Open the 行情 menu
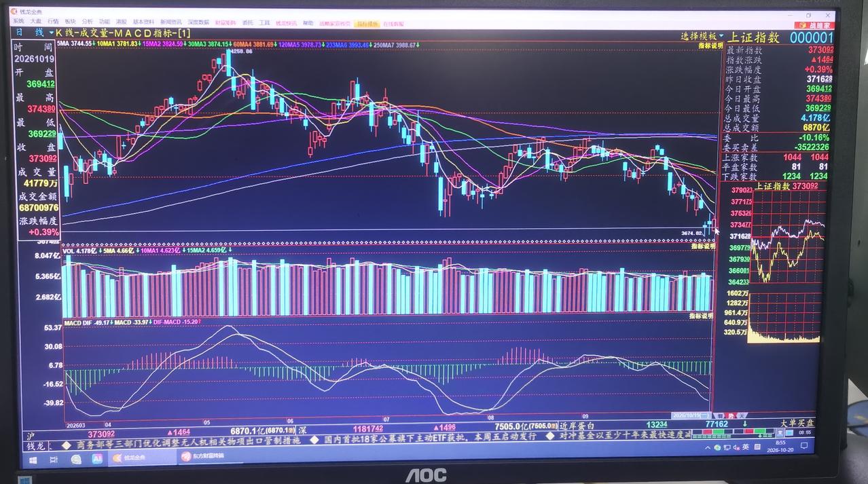The image size is (868, 484). click(52, 22)
